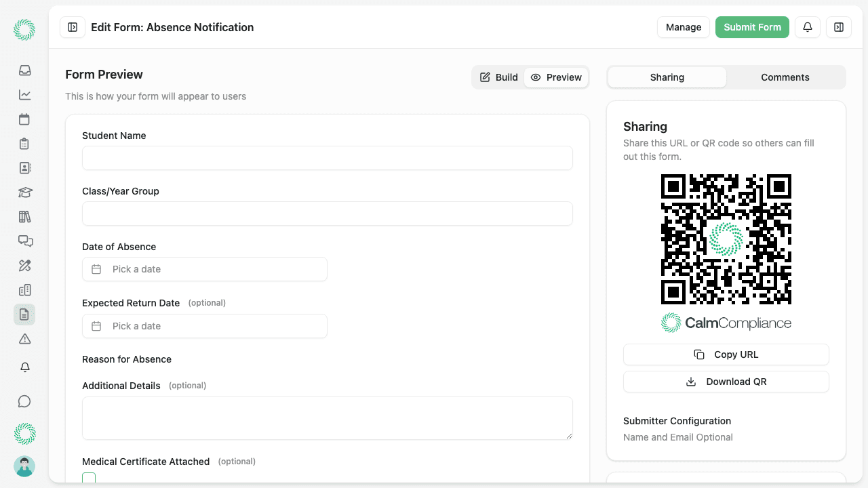This screenshot has height=488, width=868.
Task: Switch to the Comments tab
Action: tap(785, 77)
